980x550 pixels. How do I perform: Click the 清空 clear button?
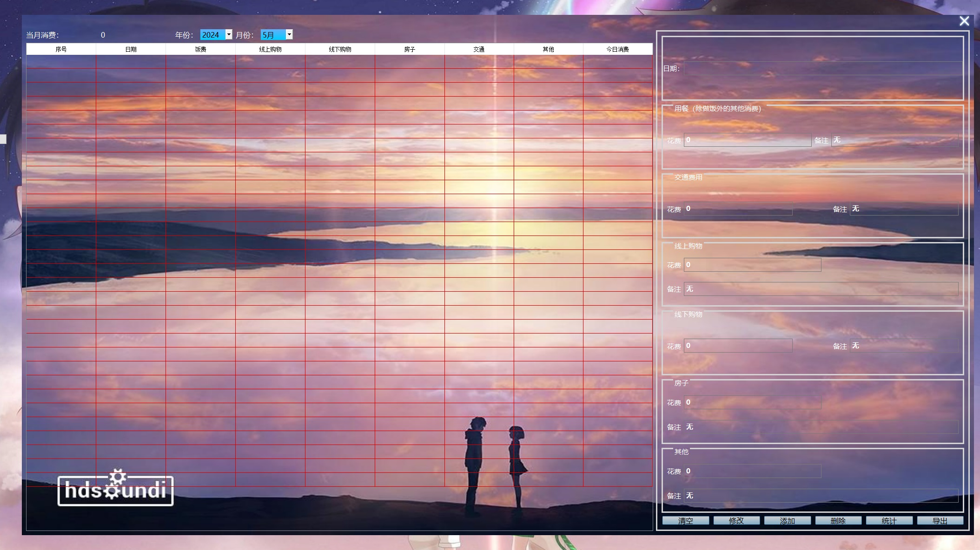(686, 521)
